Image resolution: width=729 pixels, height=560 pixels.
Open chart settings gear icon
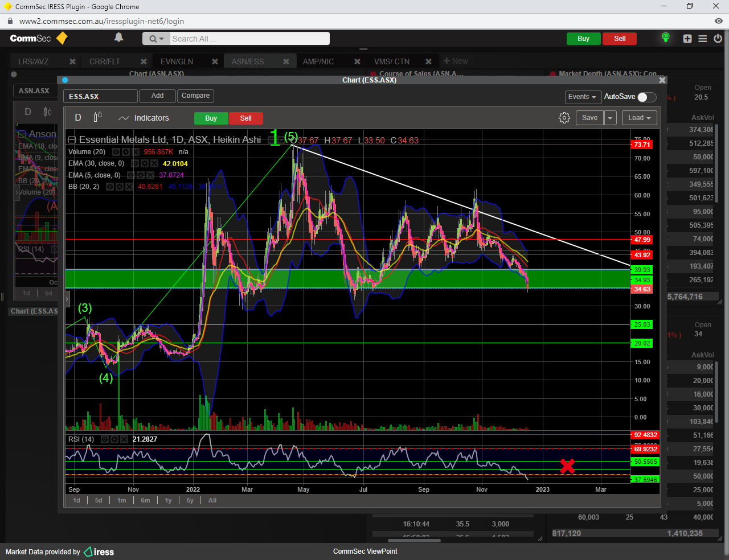click(564, 118)
